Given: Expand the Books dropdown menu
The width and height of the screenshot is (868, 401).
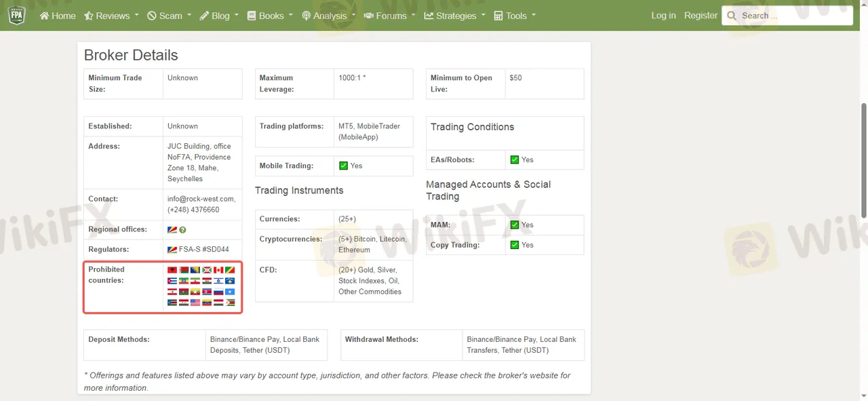Looking at the screenshot, I should point(270,16).
